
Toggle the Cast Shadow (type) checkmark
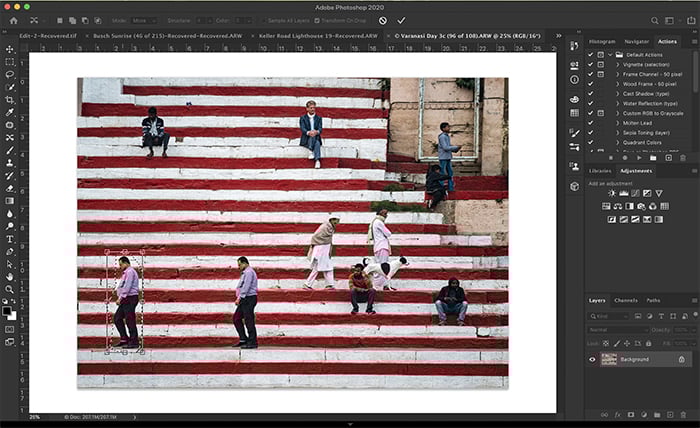click(591, 94)
